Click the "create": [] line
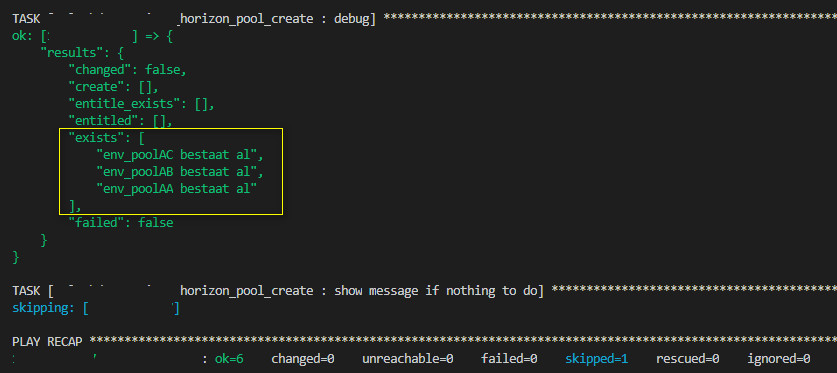837x373 pixels. 113,87
